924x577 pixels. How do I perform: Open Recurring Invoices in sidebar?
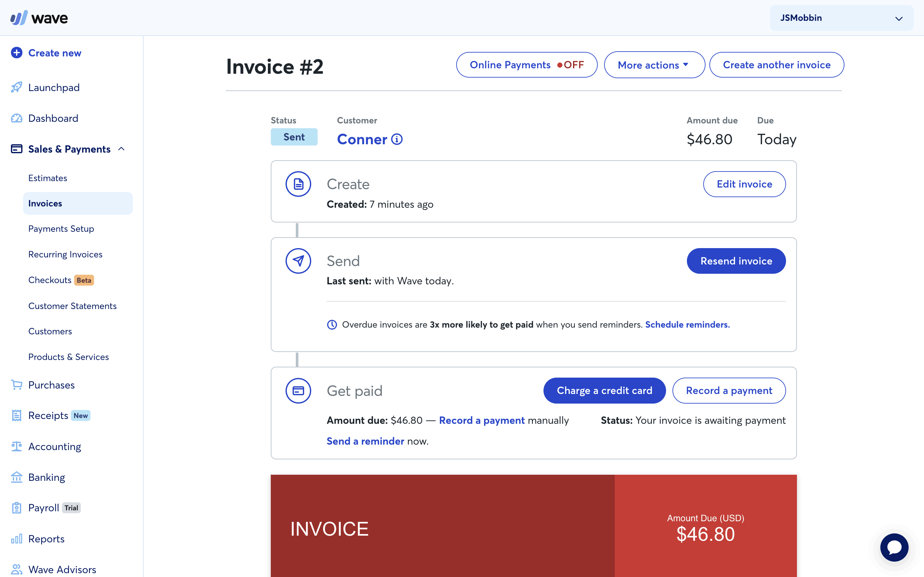[65, 254]
